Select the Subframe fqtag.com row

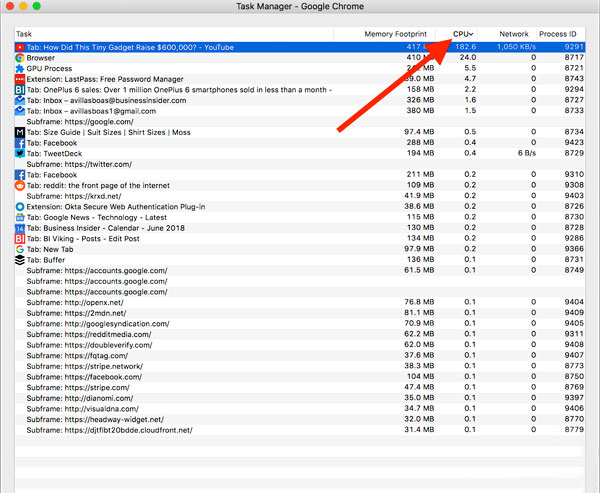(x=300, y=356)
